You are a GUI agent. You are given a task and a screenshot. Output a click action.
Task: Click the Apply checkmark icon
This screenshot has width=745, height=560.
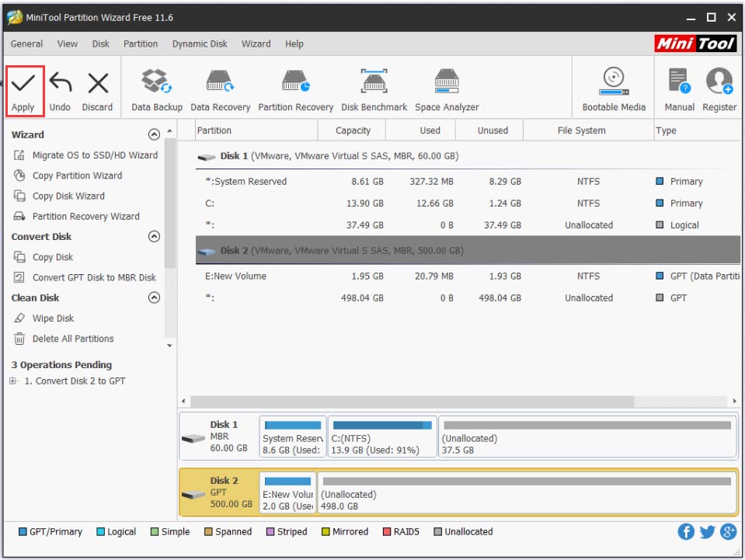pos(23,83)
